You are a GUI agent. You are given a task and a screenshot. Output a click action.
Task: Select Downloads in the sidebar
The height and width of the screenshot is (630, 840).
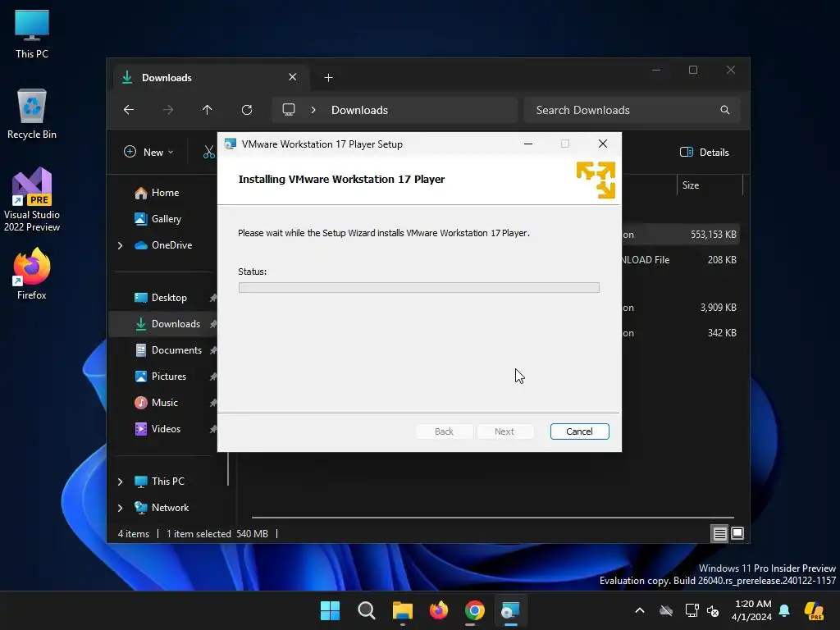pos(176,324)
